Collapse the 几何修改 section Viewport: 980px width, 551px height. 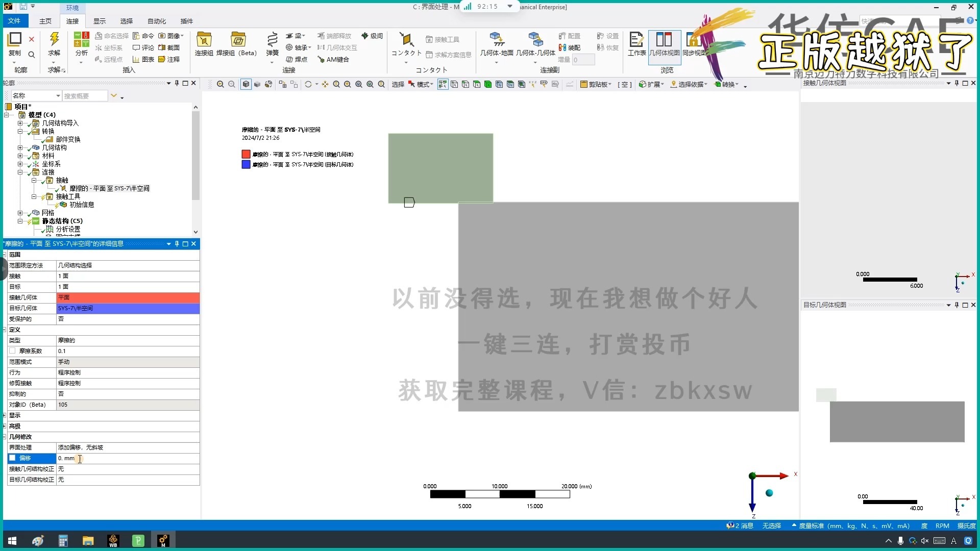tap(5, 437)
